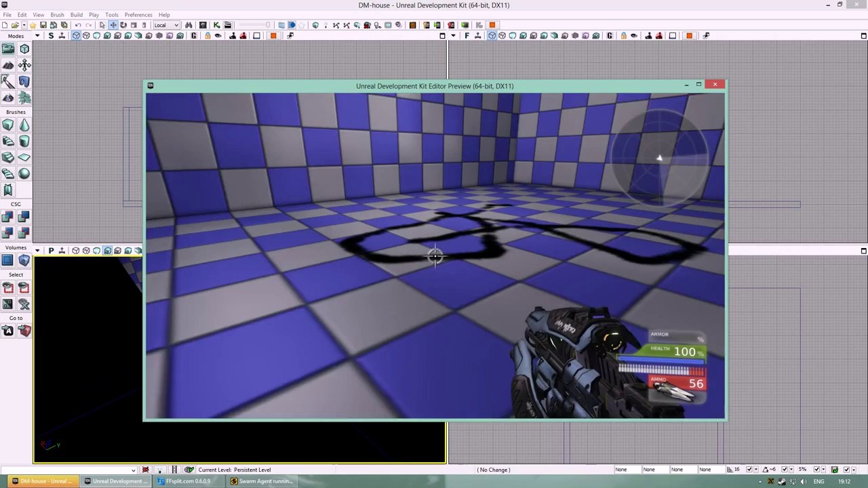
Task: Open top-right viewport options dropdown arrow
Action: (453, 35)
